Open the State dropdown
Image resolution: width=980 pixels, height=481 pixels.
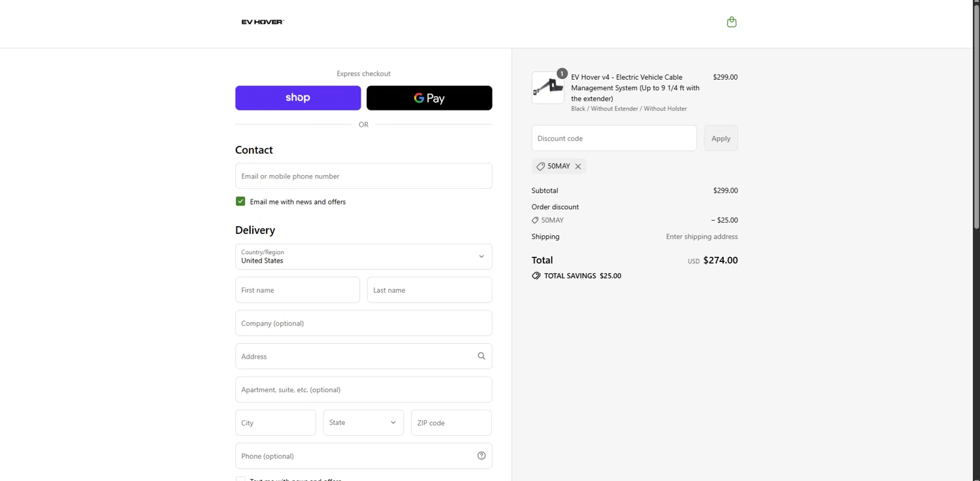[x=363, y=423]
